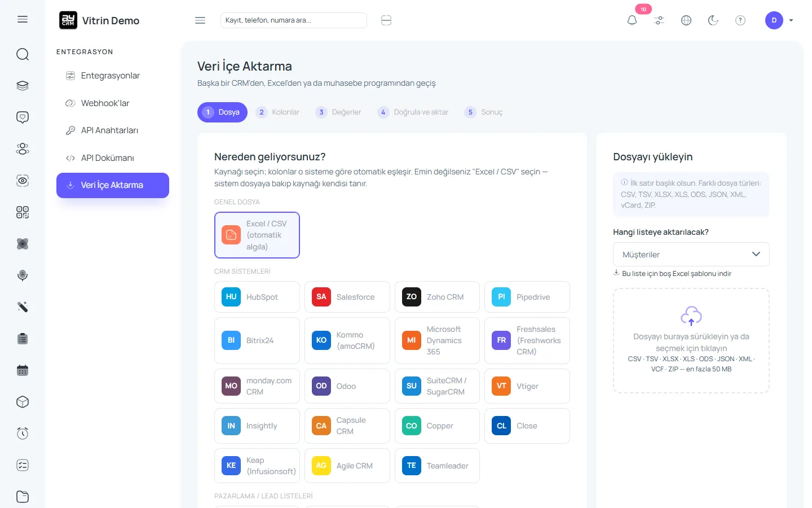Select the Excel / CSV source option
This screenshot has height=508, width=812.
(x=257, y=235)
